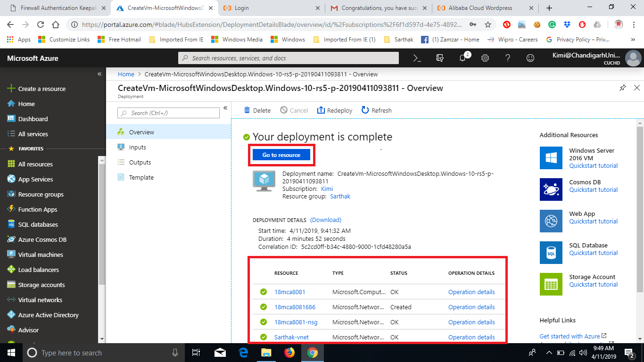Open the Kimi subscription link
Viewport: 644px width, 362px height.
[327, 189]
